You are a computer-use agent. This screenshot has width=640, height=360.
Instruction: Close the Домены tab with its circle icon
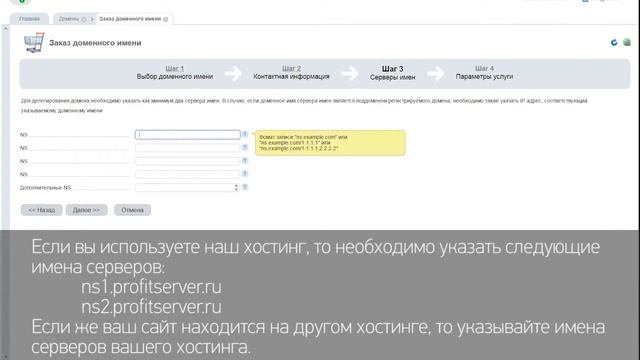(x=84, y=19)
